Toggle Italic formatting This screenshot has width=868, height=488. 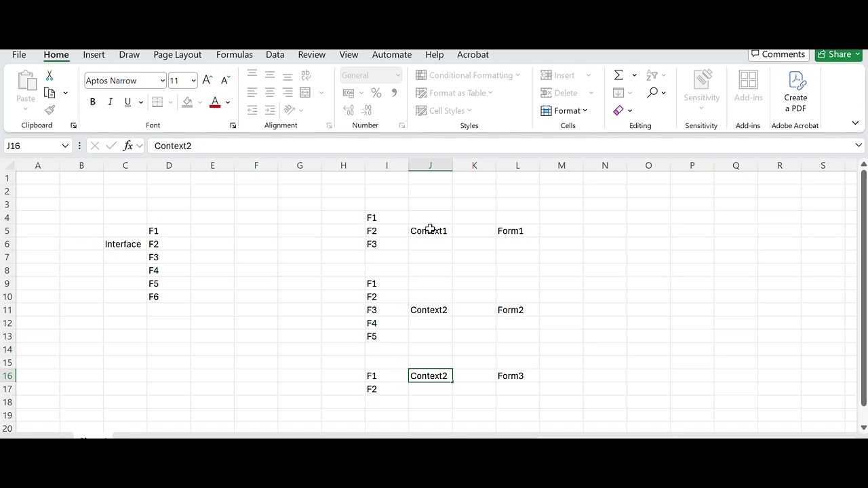tap(111, 102)
